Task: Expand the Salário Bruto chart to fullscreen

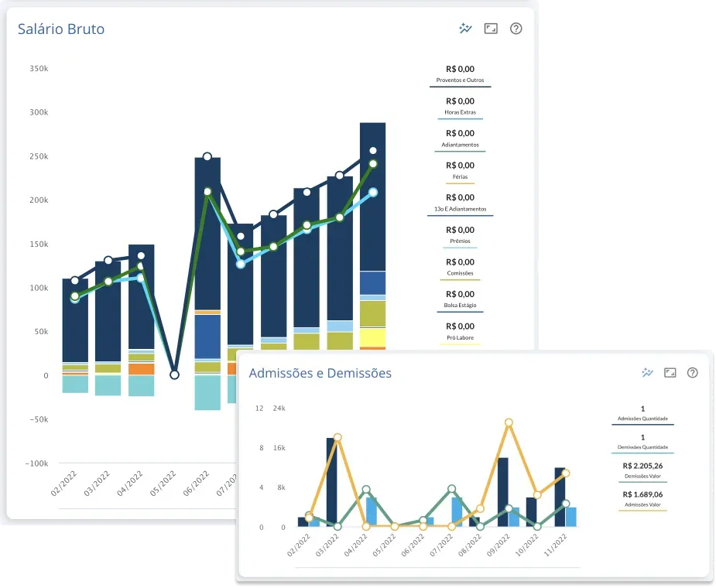Action: tap(491, 29)
